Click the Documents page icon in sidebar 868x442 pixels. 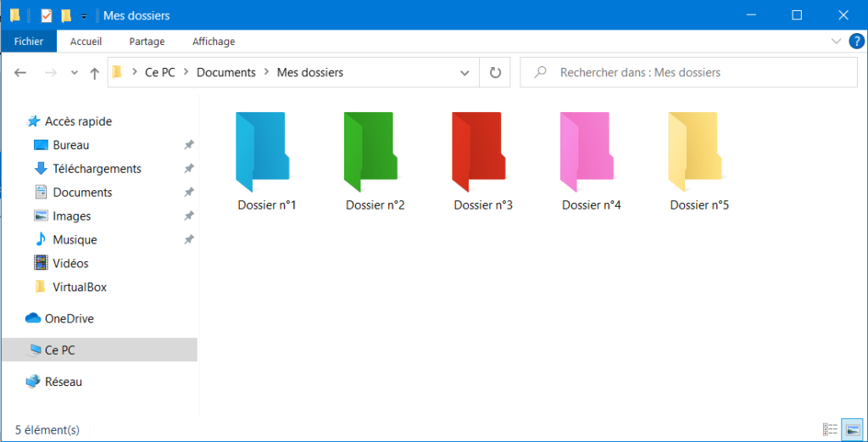41,193
